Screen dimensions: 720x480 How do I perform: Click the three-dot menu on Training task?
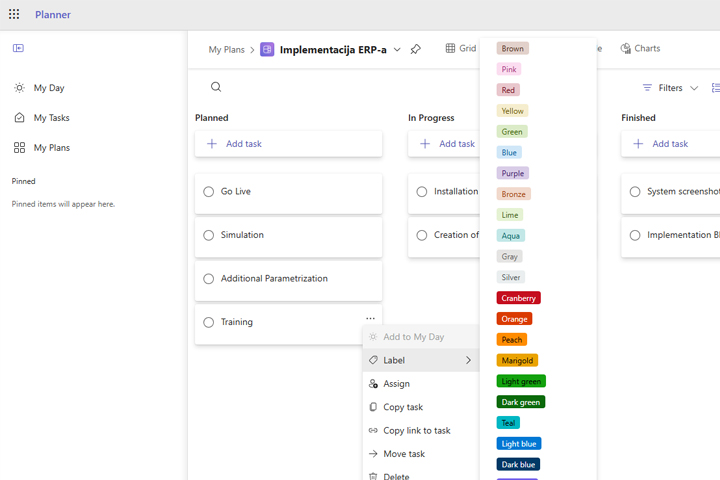click(370, 319)
